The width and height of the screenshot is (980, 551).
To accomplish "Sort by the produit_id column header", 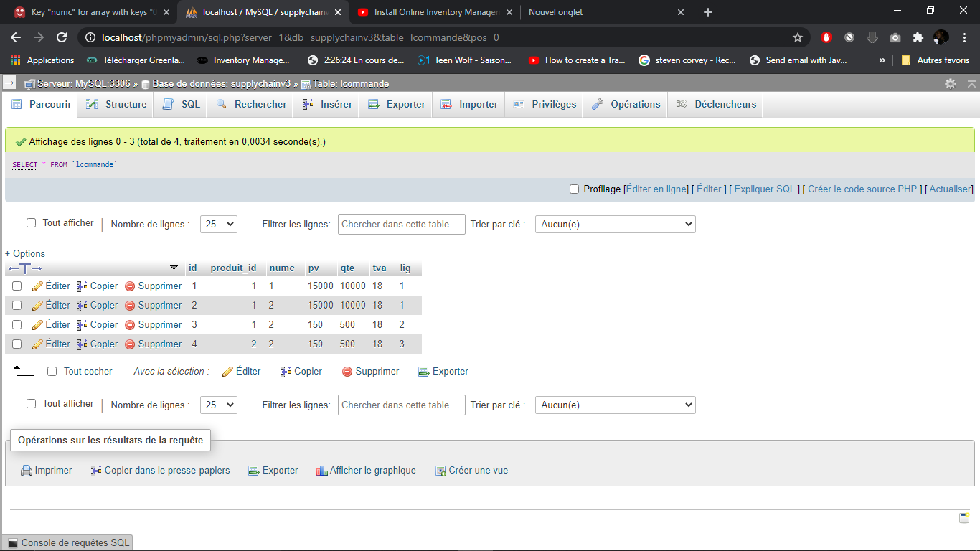I will pos(233,268).
